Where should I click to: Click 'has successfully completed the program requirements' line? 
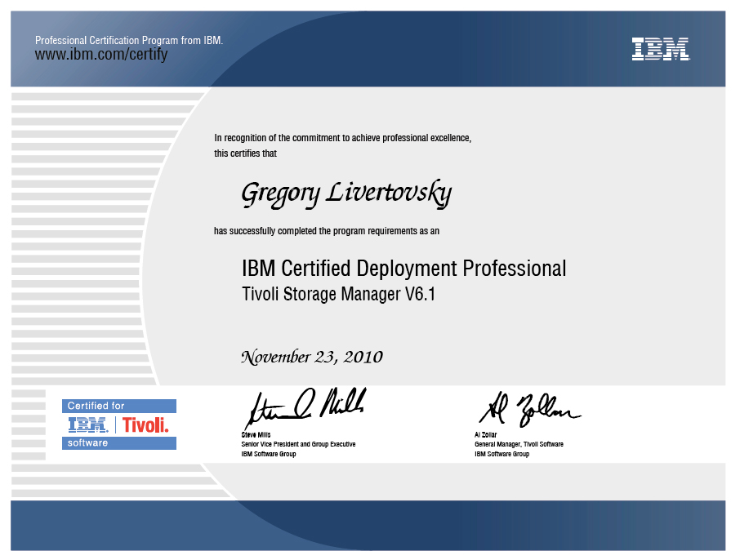(x=327, y=231)
